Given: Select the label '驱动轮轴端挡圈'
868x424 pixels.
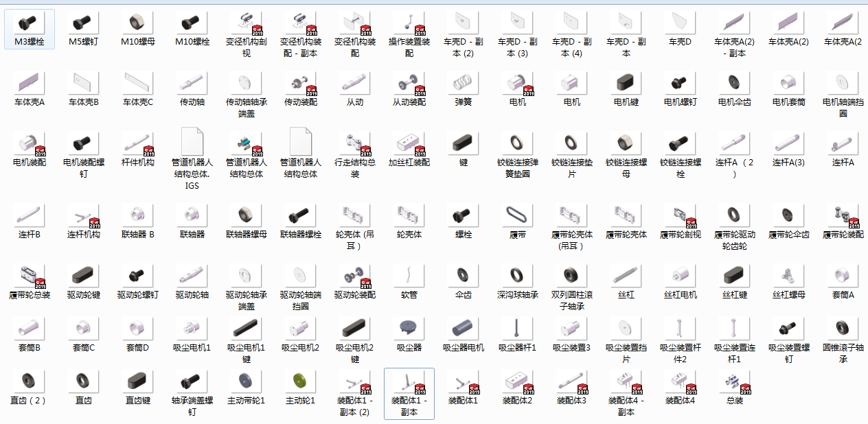Looking at the screenshot, I should click(301, 300).
